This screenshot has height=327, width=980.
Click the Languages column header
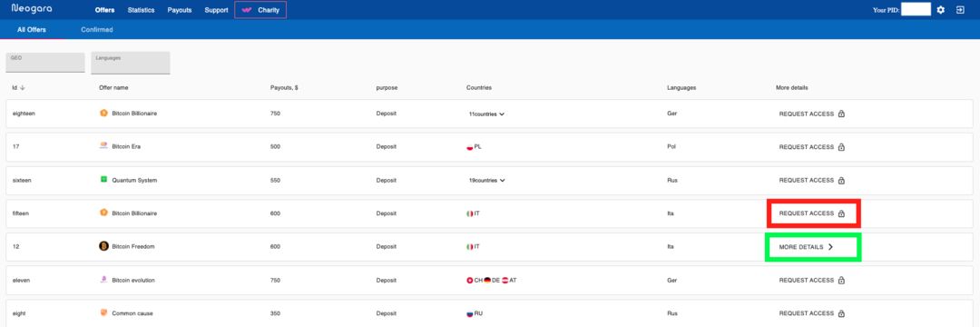pos(681,87)
